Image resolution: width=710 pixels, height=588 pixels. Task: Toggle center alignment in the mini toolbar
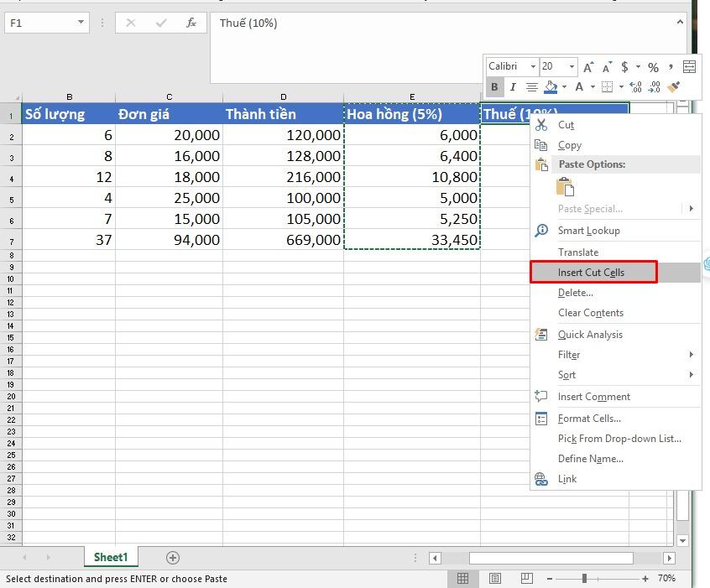[531, 86]
